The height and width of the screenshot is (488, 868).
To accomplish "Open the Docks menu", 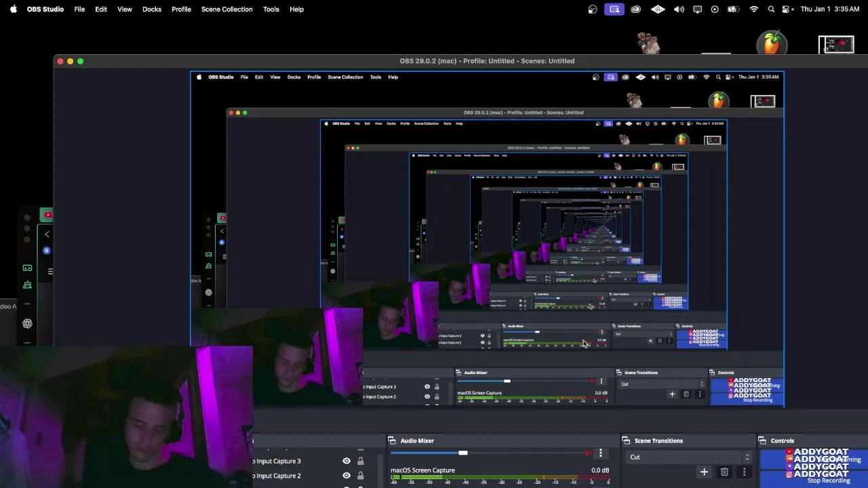I will (x=152, y=9).
